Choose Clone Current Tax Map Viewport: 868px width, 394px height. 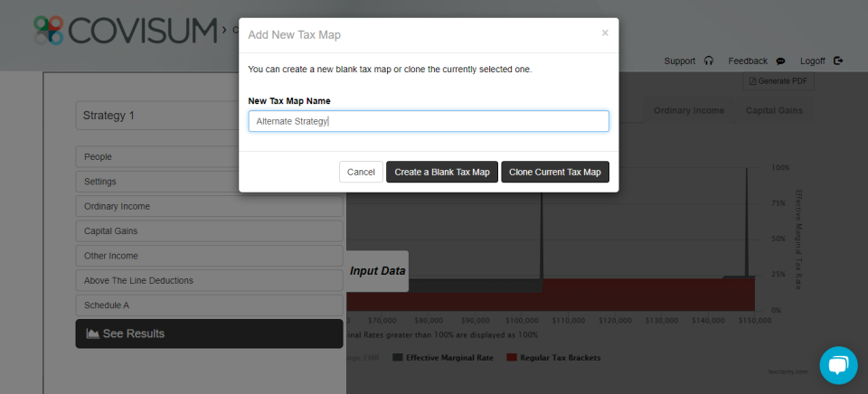(x=555, y=172)
